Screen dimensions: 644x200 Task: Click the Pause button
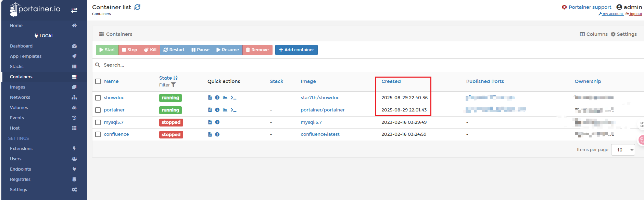pyautogui.click(x=201, y=50)
